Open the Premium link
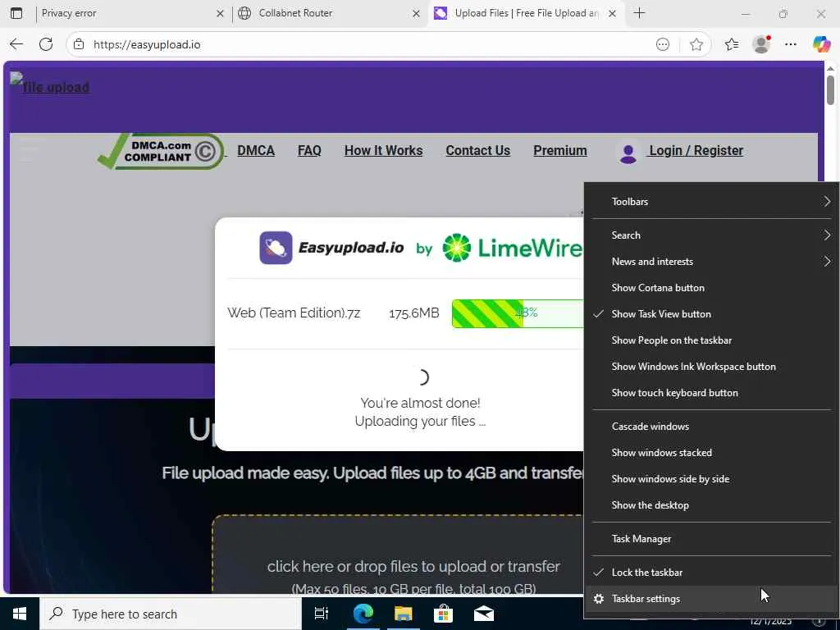Image resolution: width=840 pixels, height=630 pixels. click(559, 151)
